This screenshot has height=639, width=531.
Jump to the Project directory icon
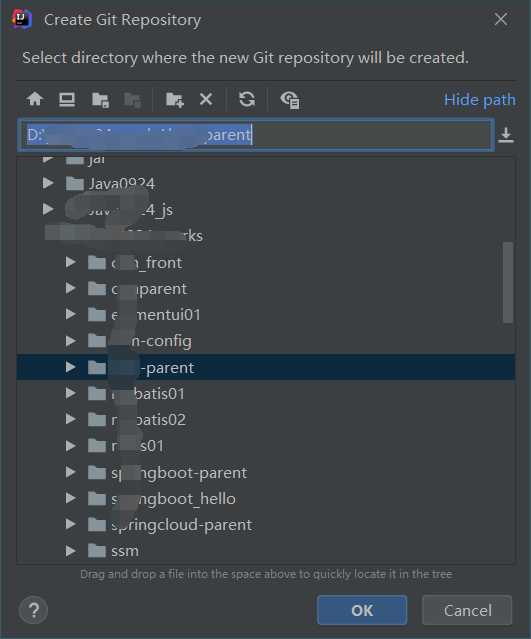[x=100, y=100]
